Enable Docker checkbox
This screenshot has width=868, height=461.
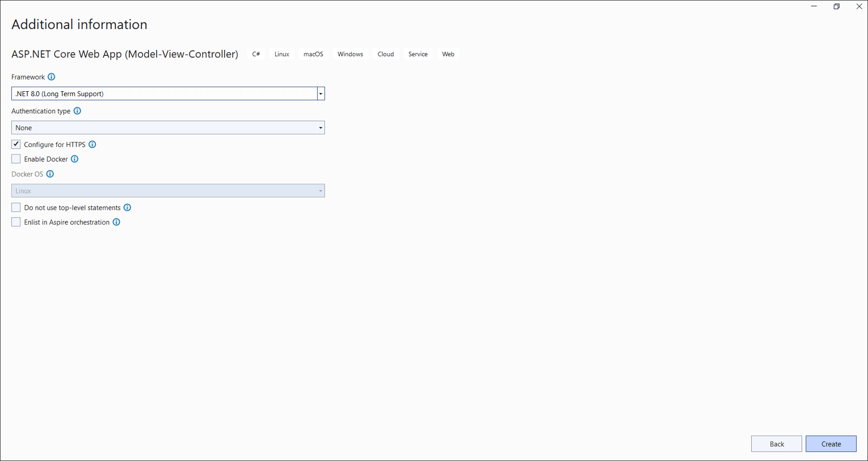[16, 159]
